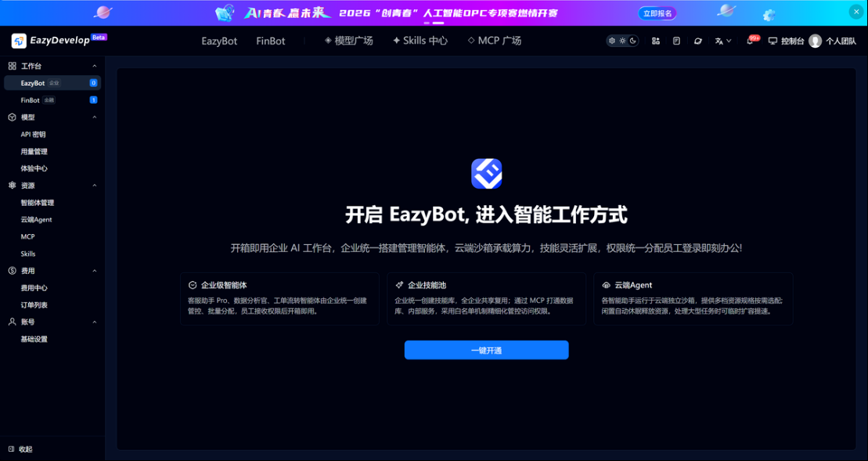This screenshot has height=461, width=868.
Task: Click the 企业技能池 card title
Action: 427,285
